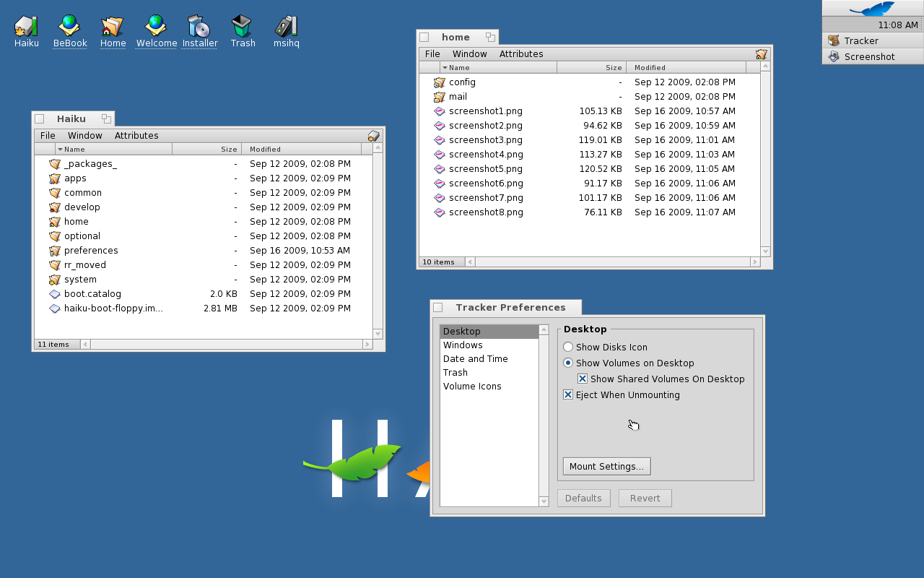Open the Trash desktop icon
The width and height of the screenshot is (924, 578).
(243, 27)
